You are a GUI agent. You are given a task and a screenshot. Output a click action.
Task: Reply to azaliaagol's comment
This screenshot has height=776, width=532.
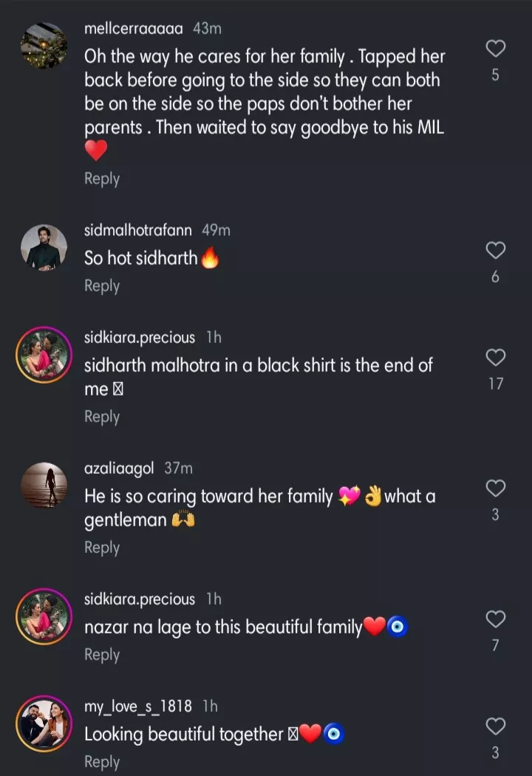tap(102, 548)
